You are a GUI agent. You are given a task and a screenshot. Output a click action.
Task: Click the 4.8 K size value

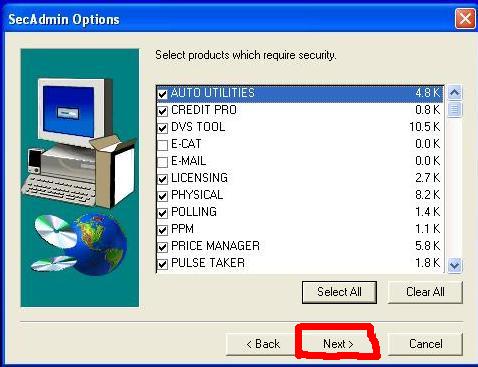(427, 93)
